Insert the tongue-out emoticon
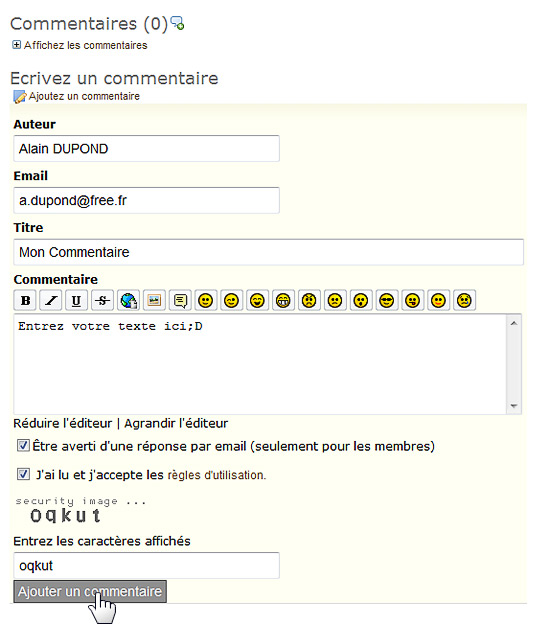Screen dimensions: 550x624 coord(413,300)
